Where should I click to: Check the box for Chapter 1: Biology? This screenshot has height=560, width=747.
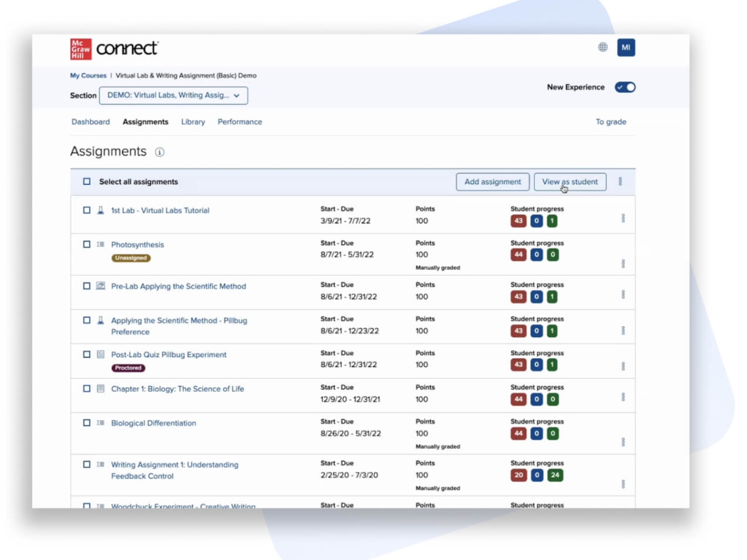(x=87, y=389)
